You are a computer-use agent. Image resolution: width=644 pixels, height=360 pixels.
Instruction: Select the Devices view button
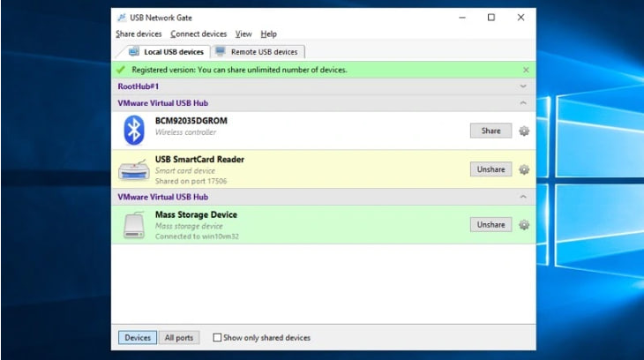click(138, 337)
